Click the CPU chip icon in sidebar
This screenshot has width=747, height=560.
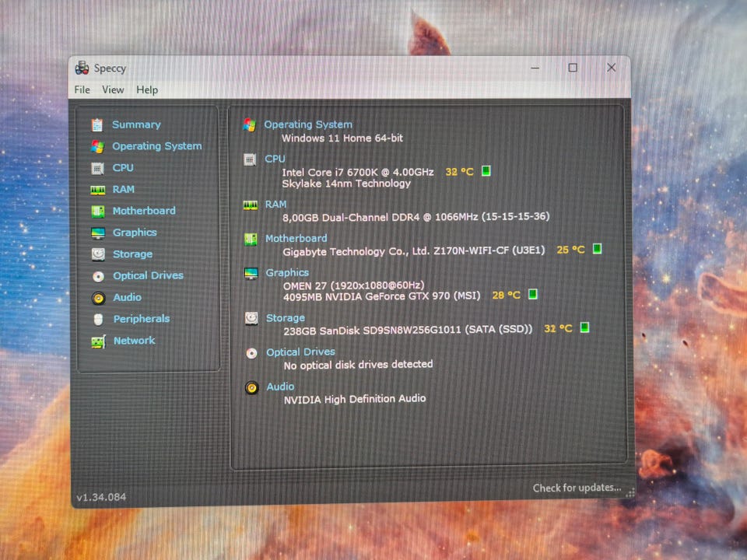point(98,168)
